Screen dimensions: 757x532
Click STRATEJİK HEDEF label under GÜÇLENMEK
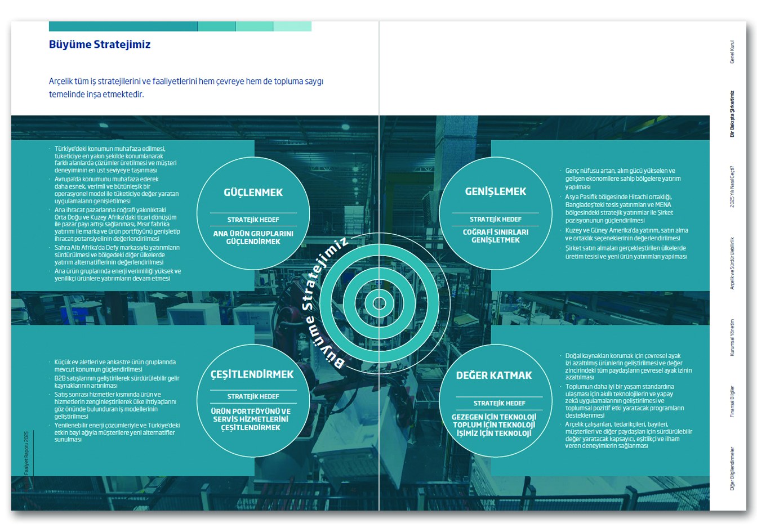click(x=253, y=220)
